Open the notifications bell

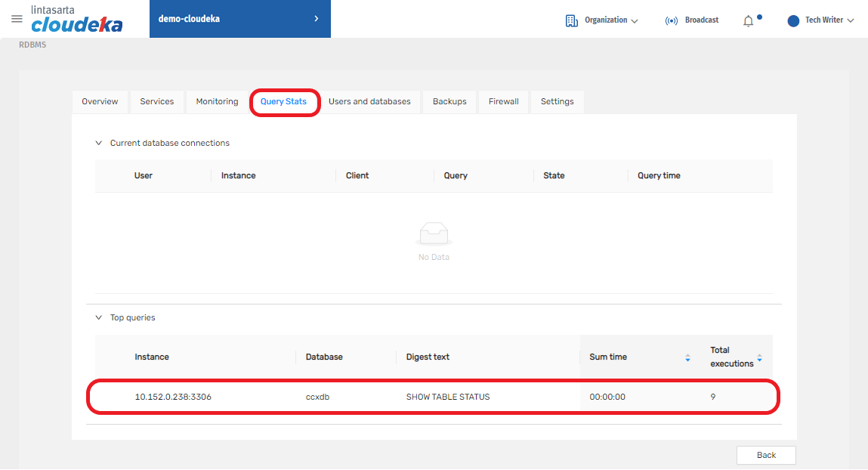(749, 20)
